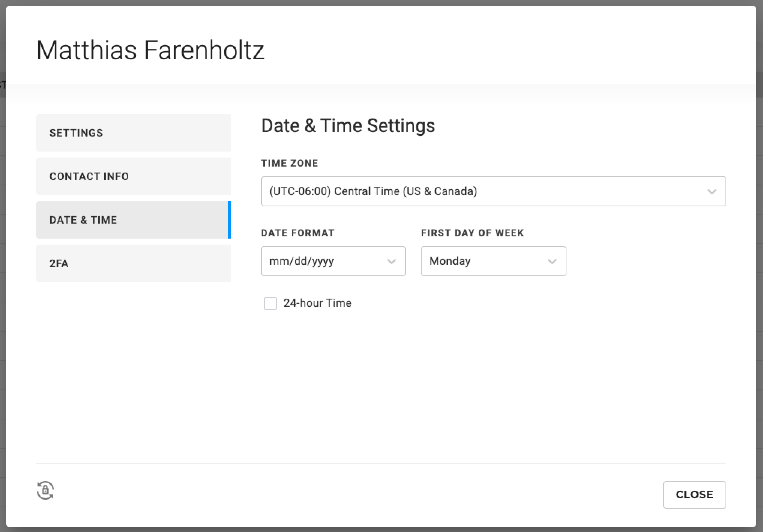Click the Date & Time sidebar icon
This screenshot has height=532, width=763.
tap(133, 220)
